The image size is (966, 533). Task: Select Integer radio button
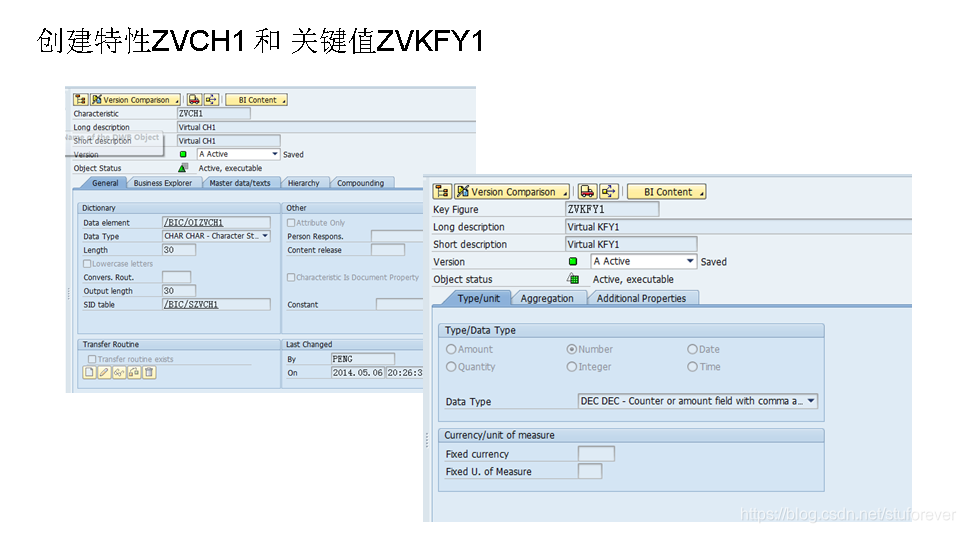(x=572, y=367)
